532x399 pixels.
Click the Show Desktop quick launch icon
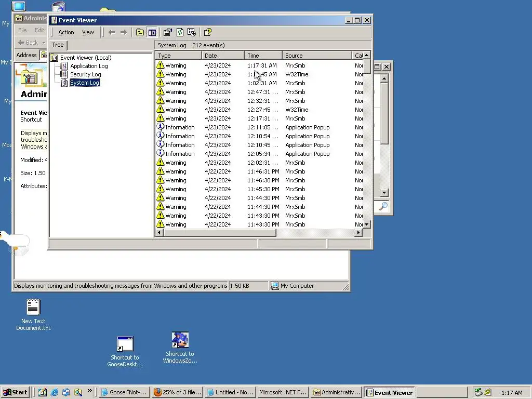[x=43, y=392]
